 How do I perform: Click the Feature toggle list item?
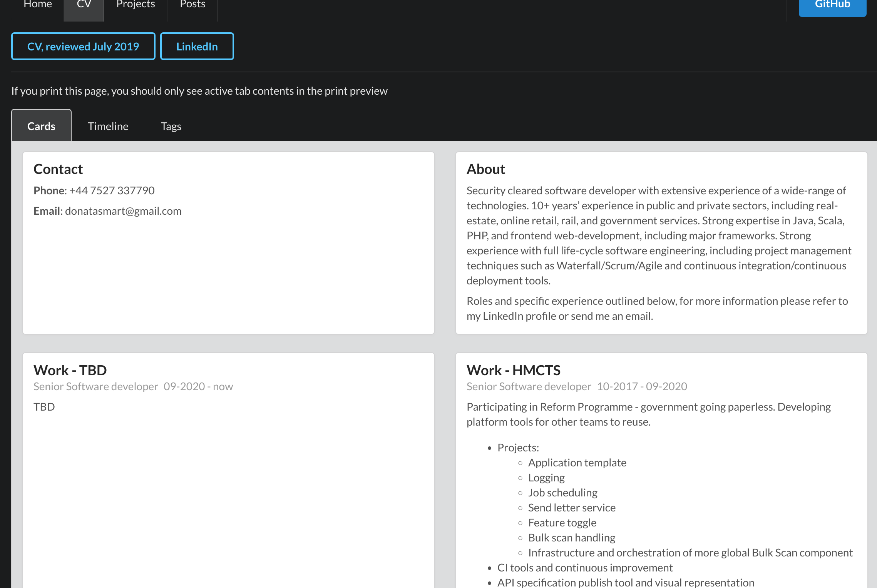pos(562,523)
